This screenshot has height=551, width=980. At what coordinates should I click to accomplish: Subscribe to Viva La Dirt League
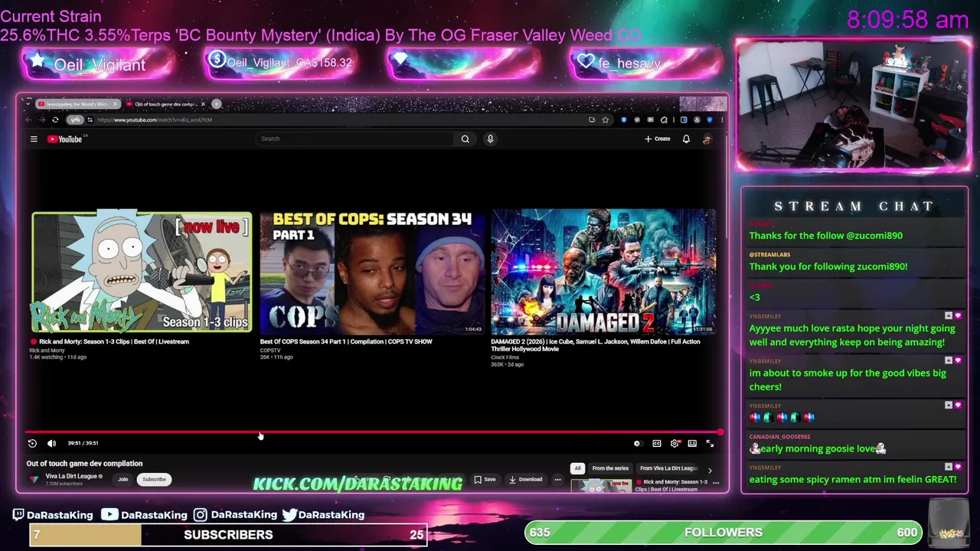click(154, 479)
